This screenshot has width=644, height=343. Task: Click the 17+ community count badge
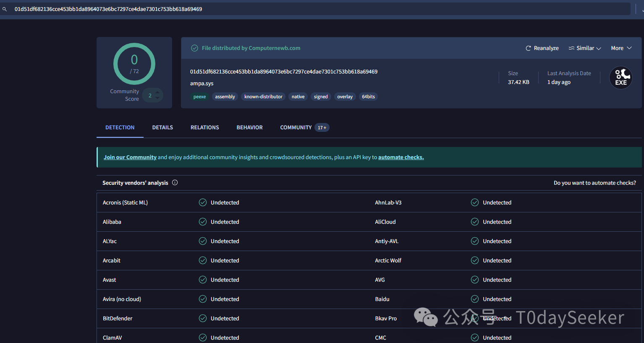322,128
